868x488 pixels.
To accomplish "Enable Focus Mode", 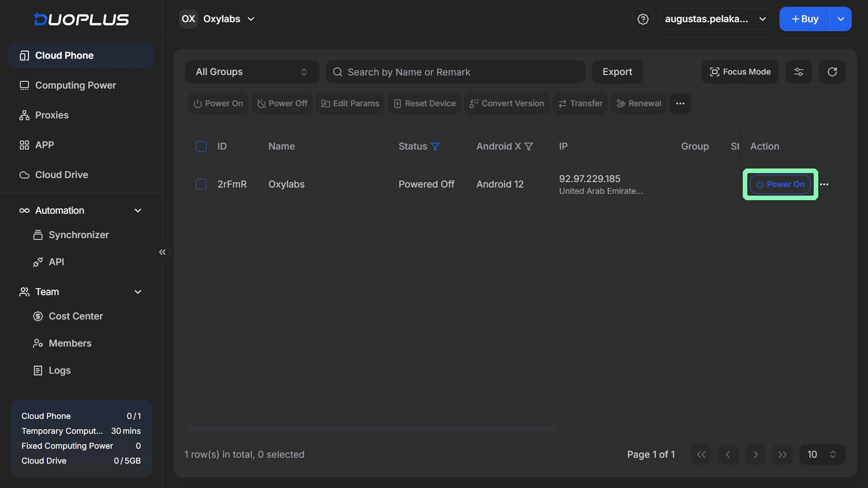I will 740,72.
